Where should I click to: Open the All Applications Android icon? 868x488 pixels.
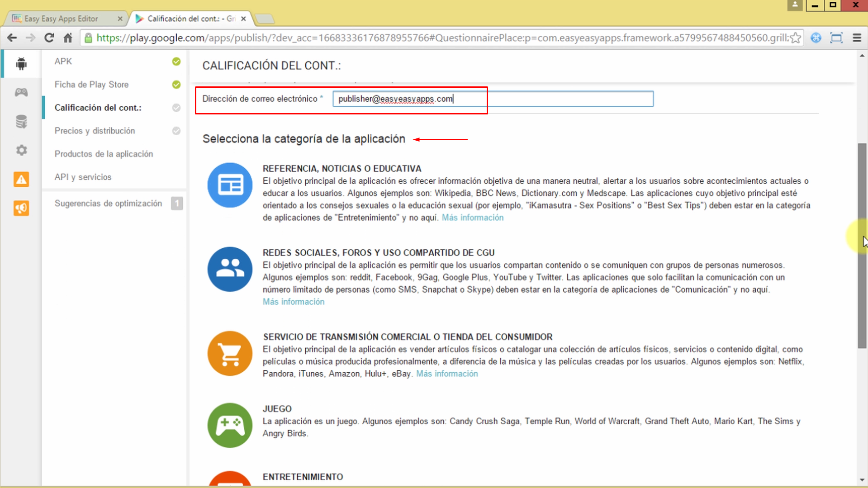coord(21,63)
